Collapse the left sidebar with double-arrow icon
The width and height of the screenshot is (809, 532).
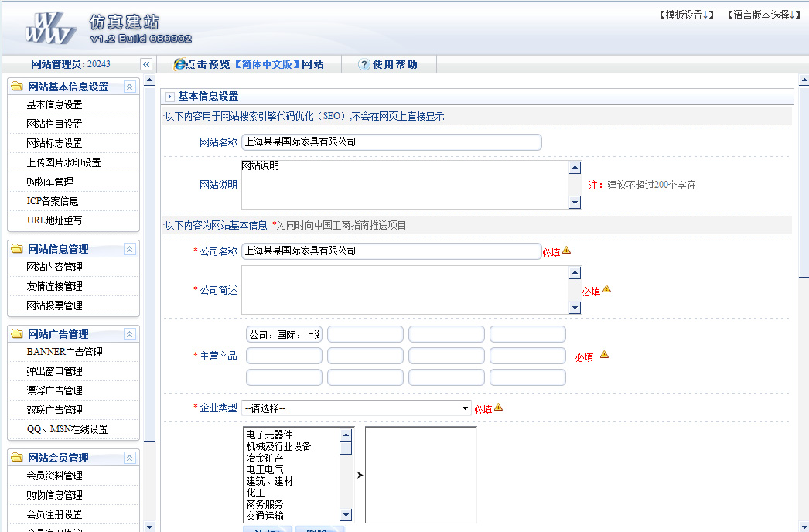[145, 65]
